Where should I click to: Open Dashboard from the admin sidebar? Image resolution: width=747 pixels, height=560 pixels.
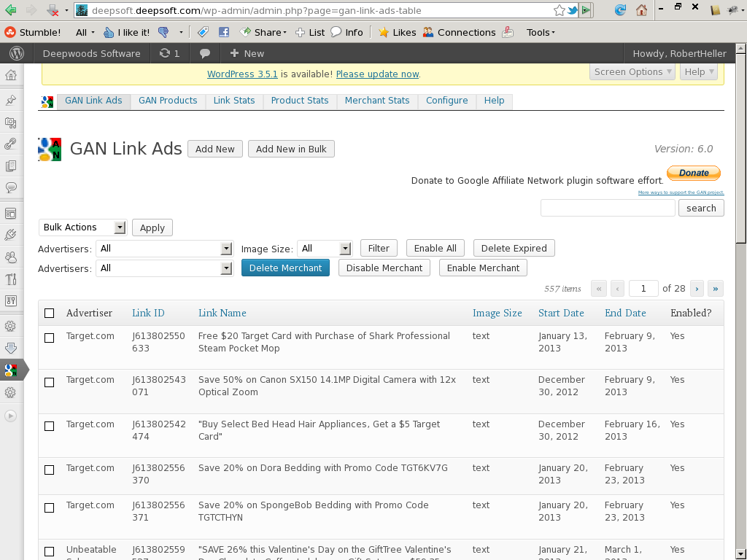(10, 75)
